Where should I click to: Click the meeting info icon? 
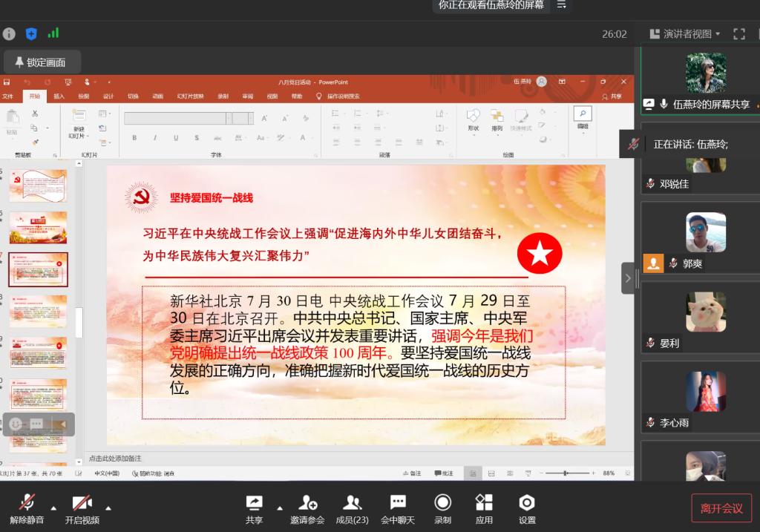(x=9, y=33)
